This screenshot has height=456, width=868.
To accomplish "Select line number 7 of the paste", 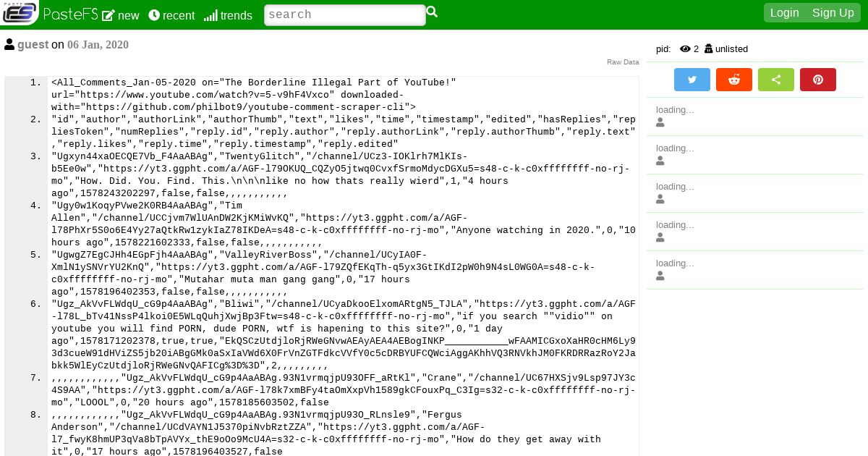I will coord(35,378).
